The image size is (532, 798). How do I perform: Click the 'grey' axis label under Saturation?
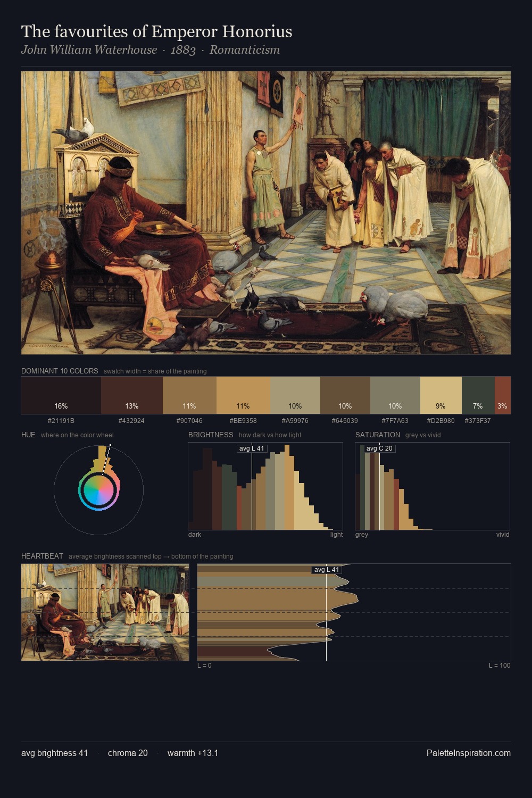(x=362, y=534)
